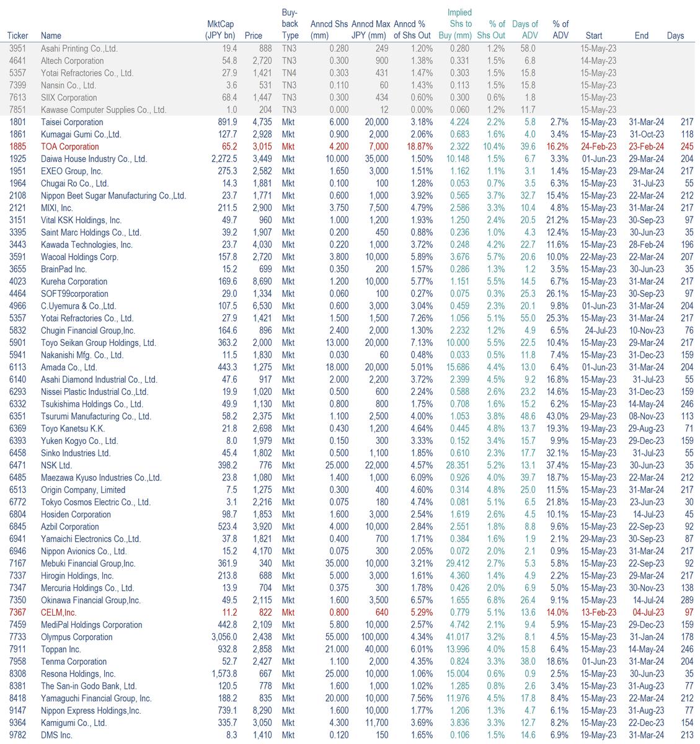Select BrainPad Inc. name cell

pos(64,270)
